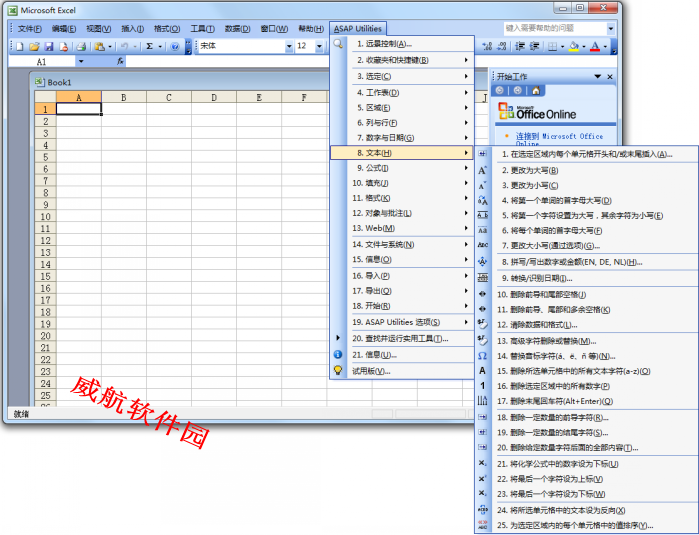Open the font size 12 dropdown
The width and height of the screenshot is (699, 535).
point(319,46)
